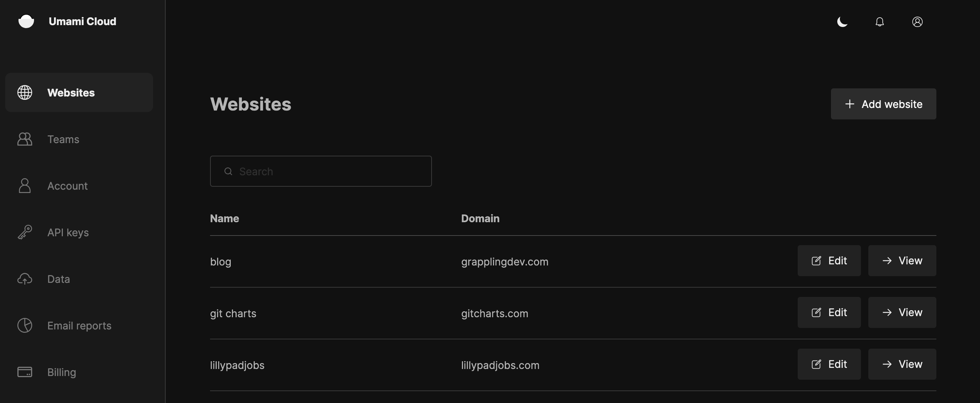The image size is (980, 403).
Task: Click the search magnifier icon
Action: pos(228,171)
